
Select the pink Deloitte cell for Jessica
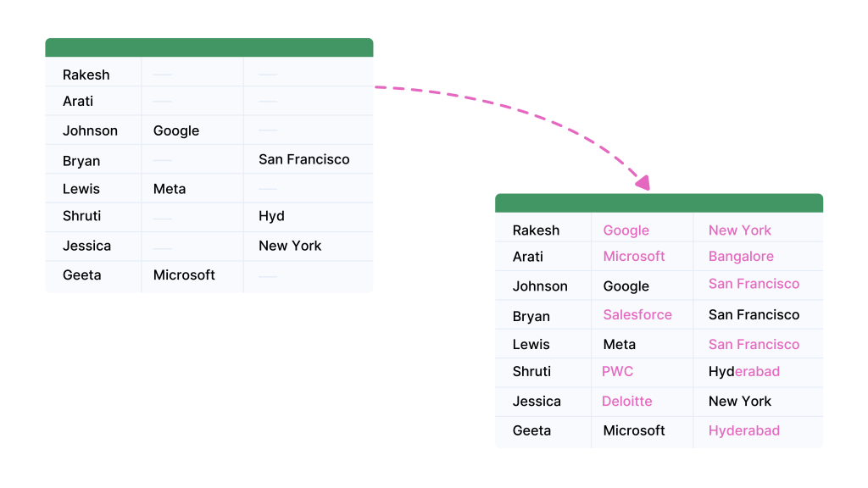(x=643, y=402)
